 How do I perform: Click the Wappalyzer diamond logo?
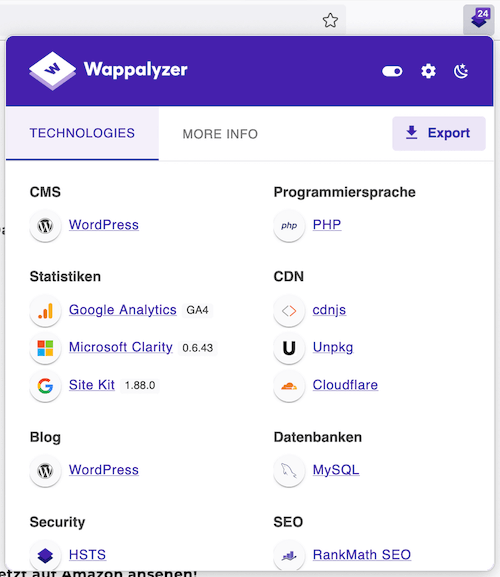pos(53,71)
